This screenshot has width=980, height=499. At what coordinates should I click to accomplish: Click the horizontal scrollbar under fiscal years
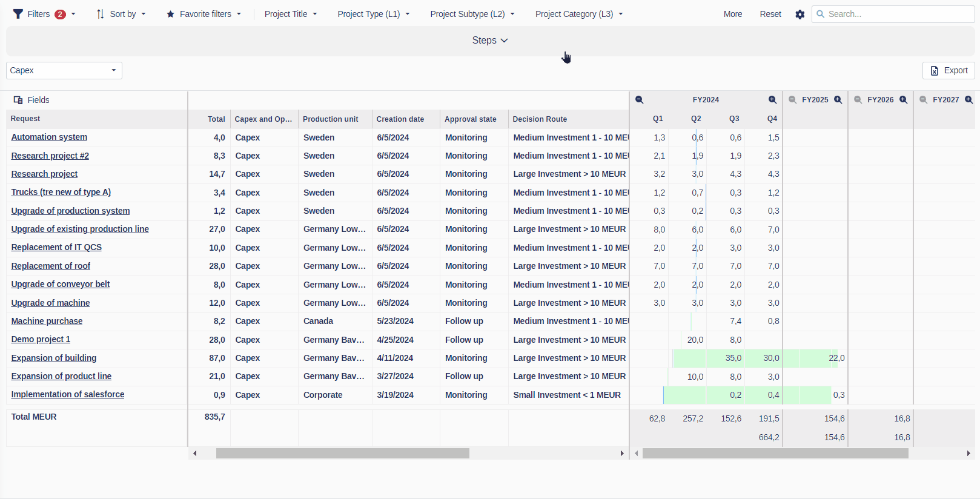[775, 454]
